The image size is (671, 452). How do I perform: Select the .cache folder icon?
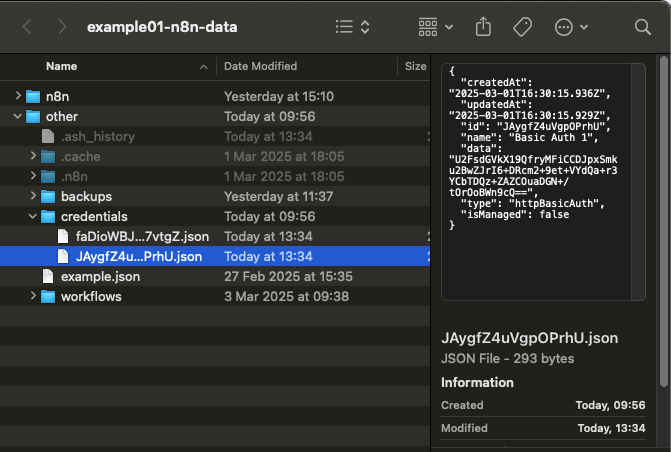(48, 157)
